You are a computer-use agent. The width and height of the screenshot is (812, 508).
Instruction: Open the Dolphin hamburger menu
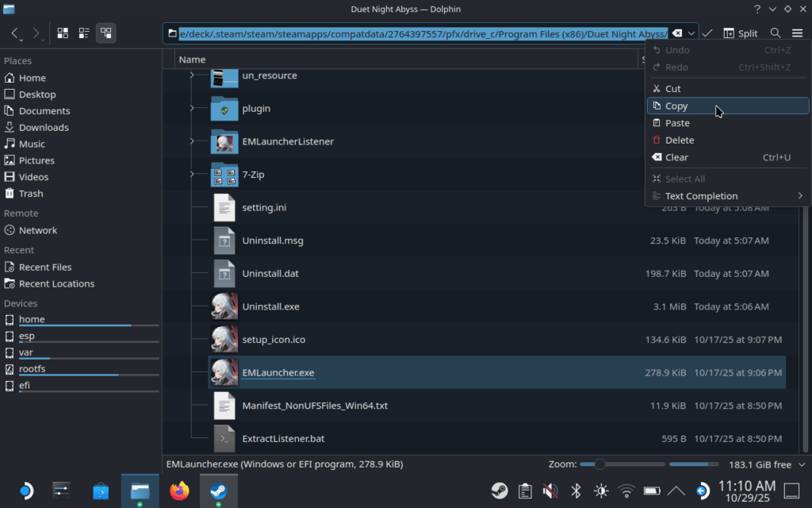(797, 33)
